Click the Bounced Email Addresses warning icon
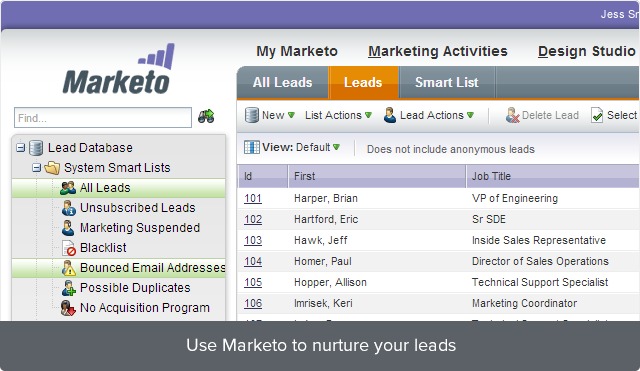 (x=69, y=268)
